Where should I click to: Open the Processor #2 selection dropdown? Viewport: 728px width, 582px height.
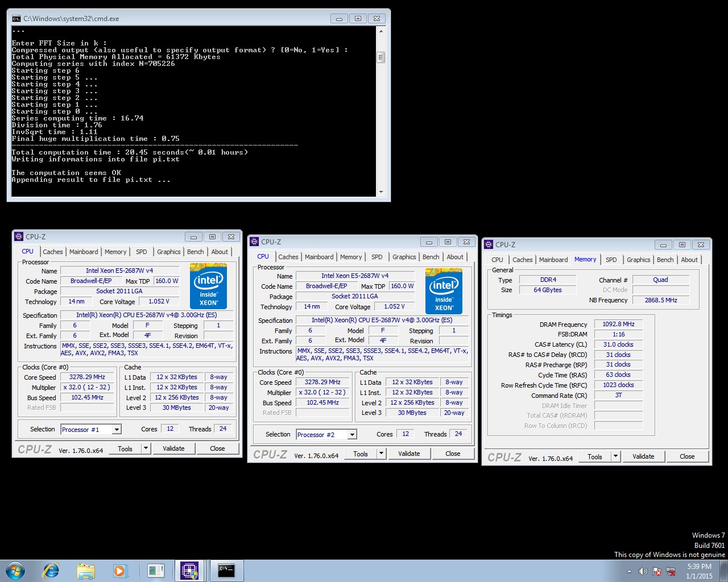352,435
